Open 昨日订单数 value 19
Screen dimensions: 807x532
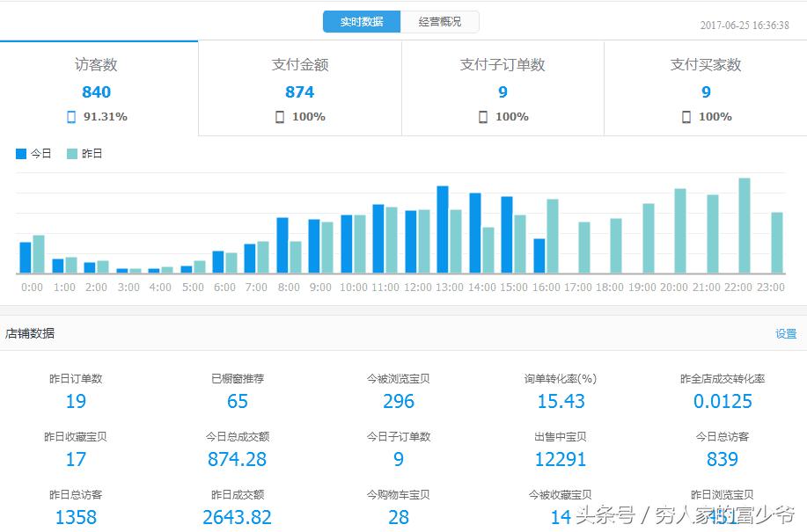(76, 401)
